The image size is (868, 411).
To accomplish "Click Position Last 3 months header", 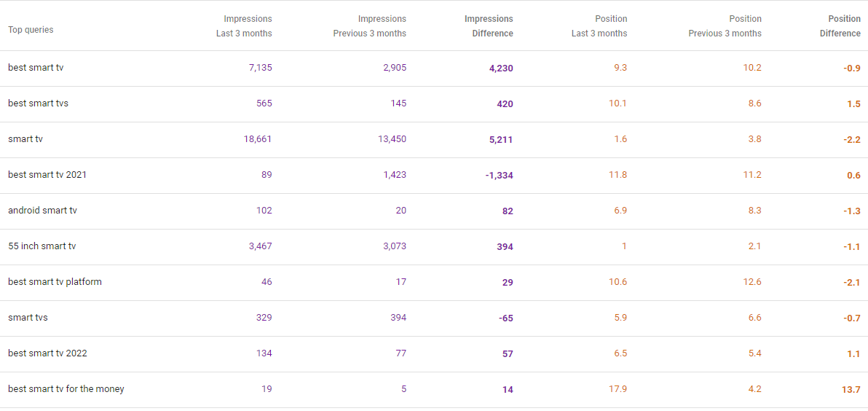I will 599,26.
